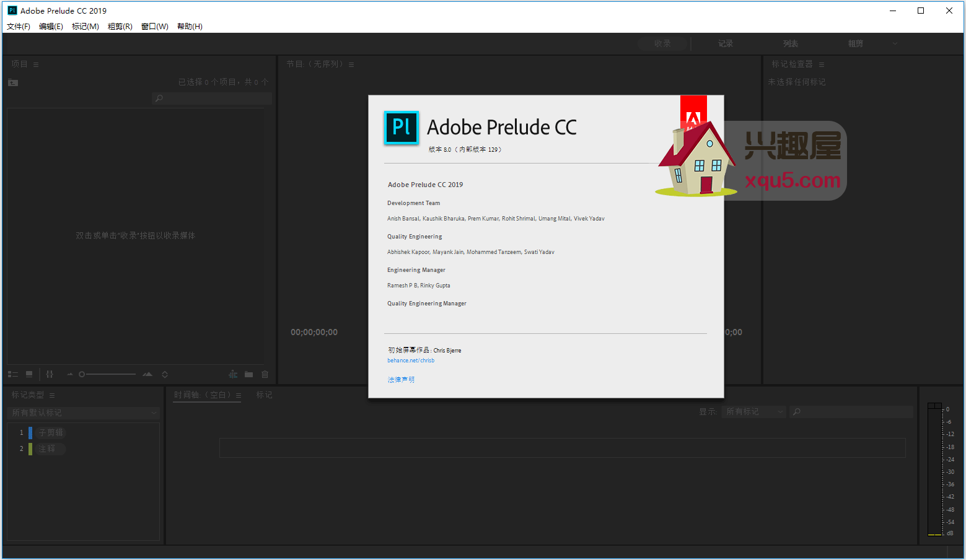Open the 时间轴 panel menu icon
966x560 pixels.
(x=239, y=395)
